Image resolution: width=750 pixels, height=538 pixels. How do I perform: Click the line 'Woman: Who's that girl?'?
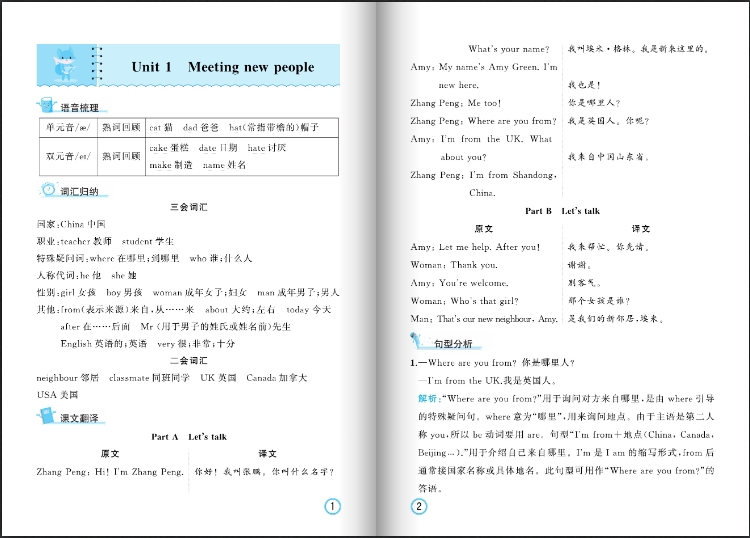[x=464, y=301]
